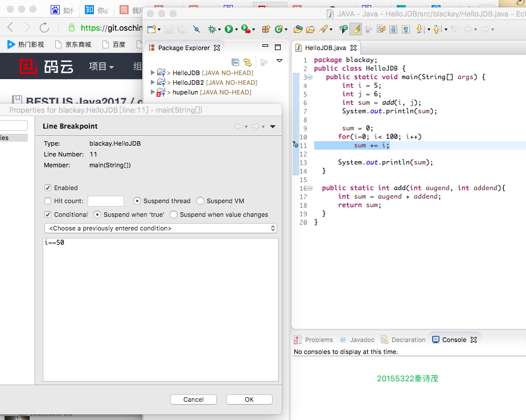Minimize the Package Explorer view
Viewport: 526px width, 420px height.
pos(265,46)
